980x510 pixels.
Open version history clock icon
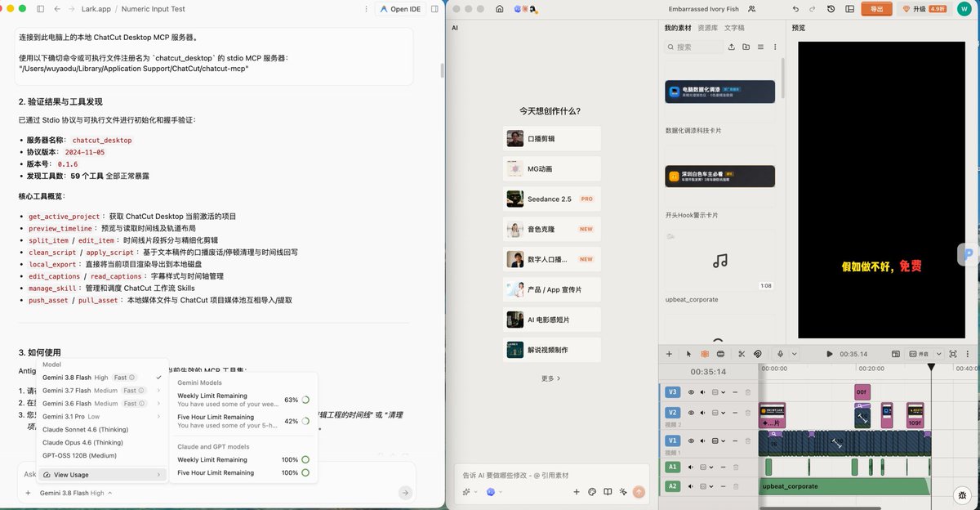click(x=831, y=9)
